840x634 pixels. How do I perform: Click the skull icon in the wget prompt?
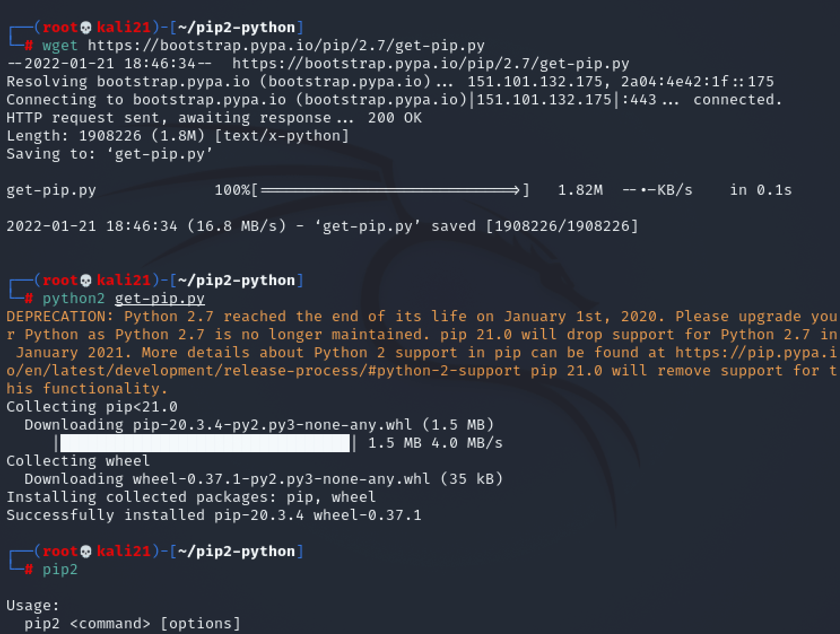[x=86, y=28]
